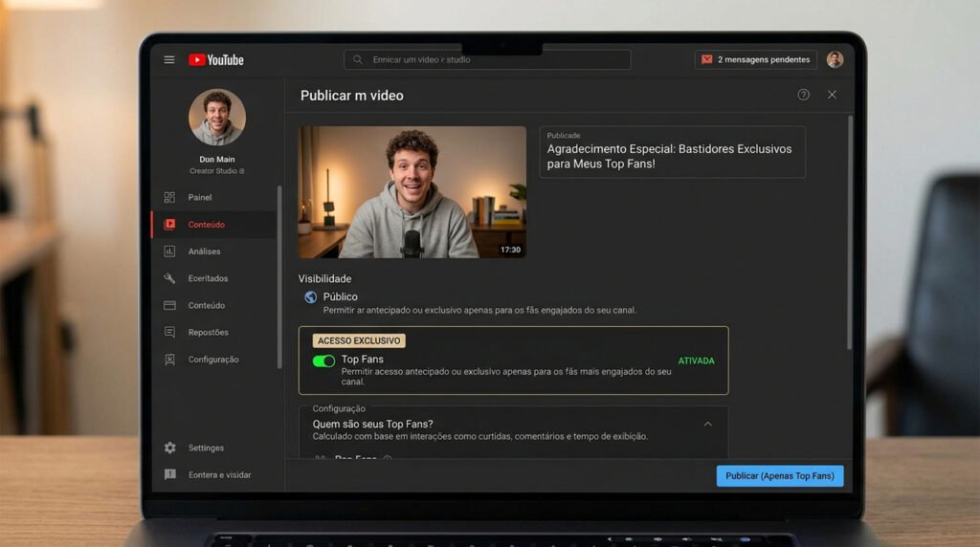Viewport: 980px width, 547px height.
Task: Click the YouTube logo
Action: click(x=216, y=60)
